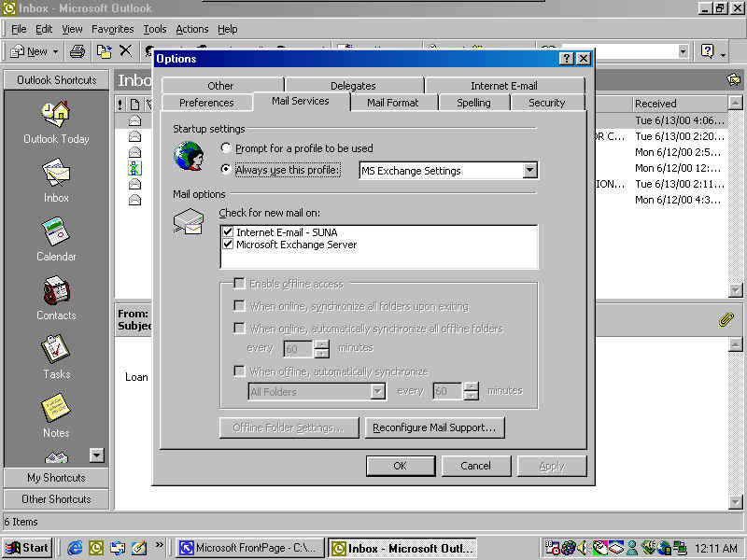The image size is (747, 560).
Task: Click the Options dialog help question-mark button
Action: pos(566,59)
